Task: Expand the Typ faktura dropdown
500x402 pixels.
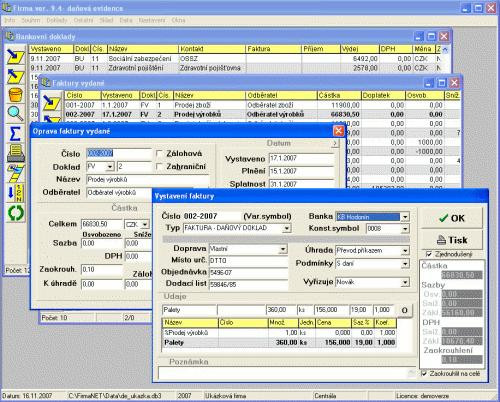Action: (x=286, y=228)
